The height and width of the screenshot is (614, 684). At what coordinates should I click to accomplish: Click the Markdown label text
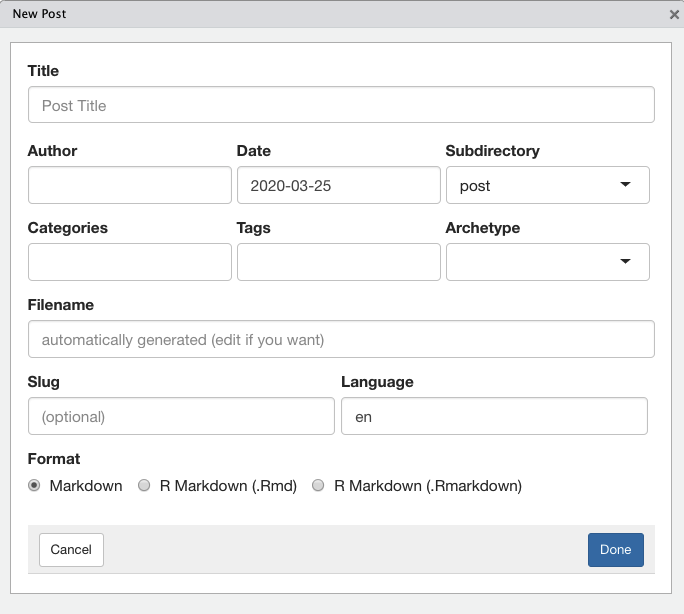click(x=86, y=486)
